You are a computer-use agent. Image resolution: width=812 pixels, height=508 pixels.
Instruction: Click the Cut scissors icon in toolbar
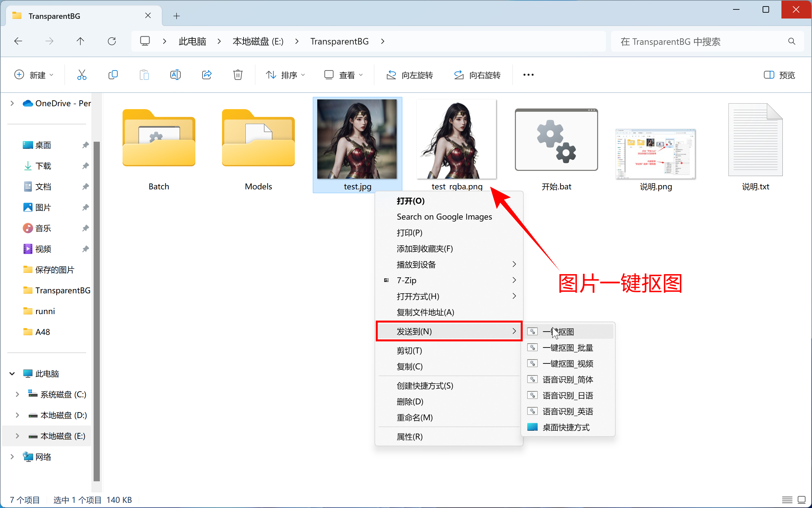click(82, 75)
